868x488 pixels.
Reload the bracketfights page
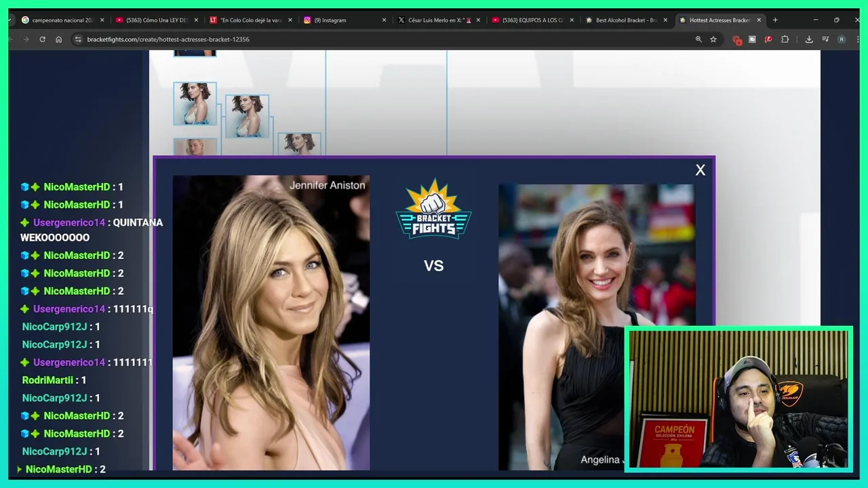coord(42,39)
